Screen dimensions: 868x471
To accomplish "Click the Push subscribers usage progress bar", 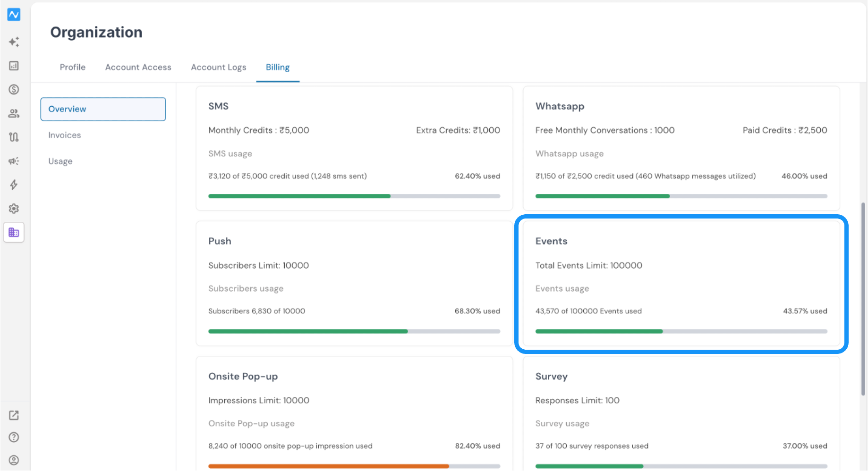I will click(x=354, y=331).
